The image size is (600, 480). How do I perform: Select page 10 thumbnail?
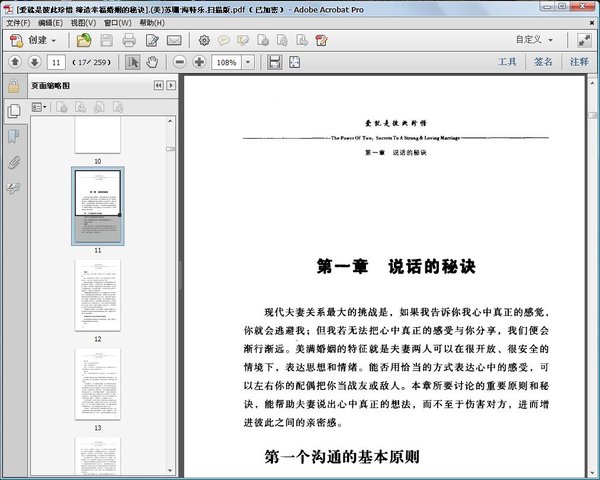98,135
